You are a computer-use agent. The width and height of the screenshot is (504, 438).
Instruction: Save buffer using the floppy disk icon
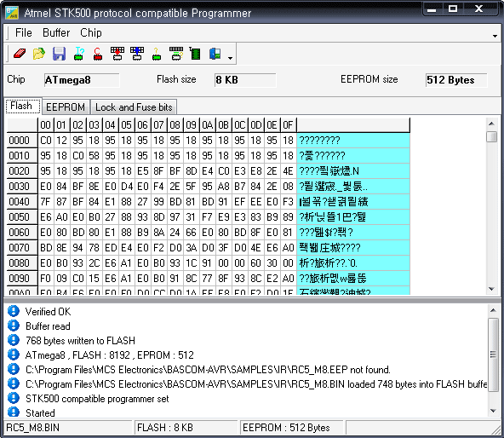coord(59,54)
